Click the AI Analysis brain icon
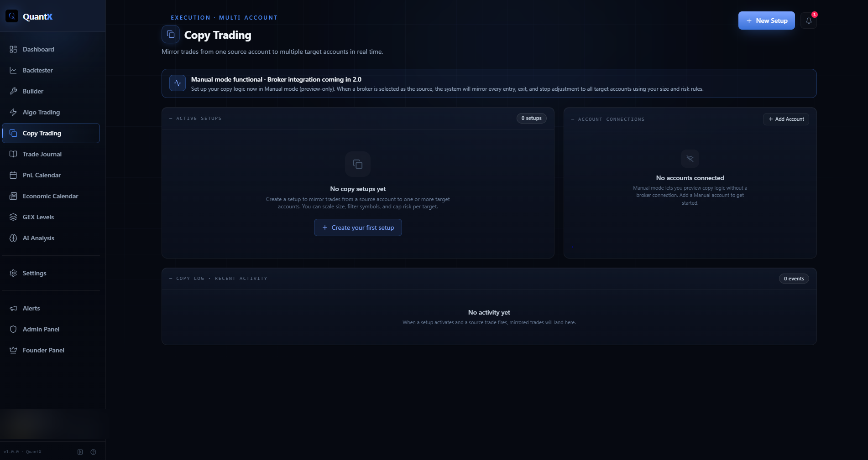 tap(13, 238)
